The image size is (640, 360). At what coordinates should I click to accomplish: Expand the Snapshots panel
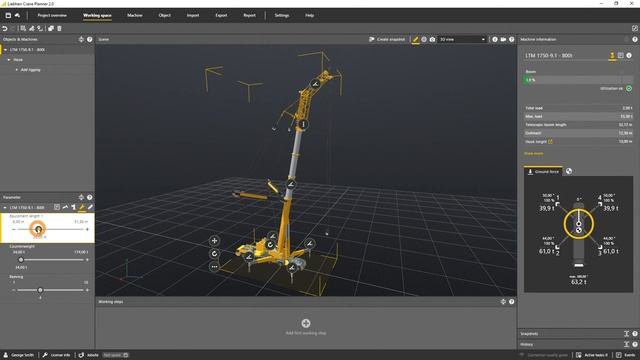point(627,334)
